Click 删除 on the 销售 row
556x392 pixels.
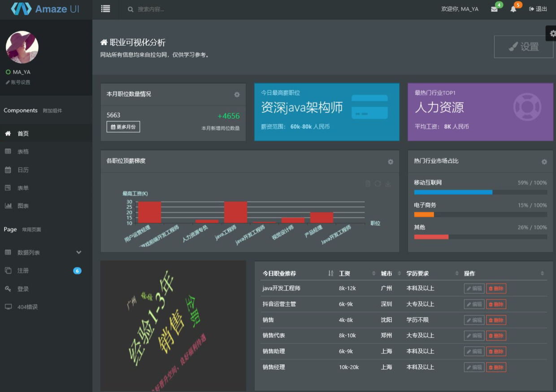[496, 319]
